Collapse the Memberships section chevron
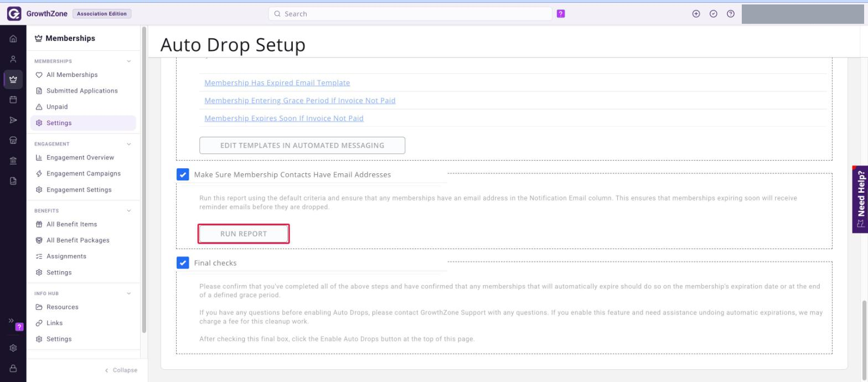 click(129, 61)
